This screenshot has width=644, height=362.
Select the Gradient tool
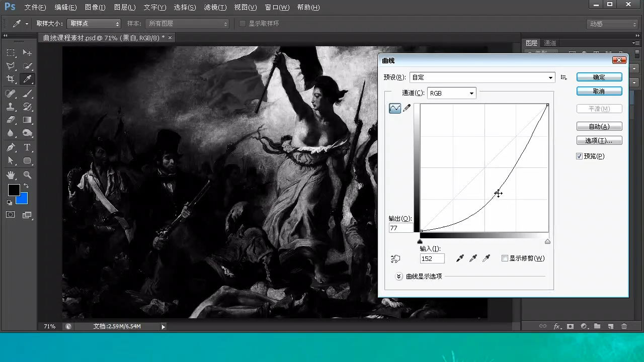tap(27, 120)
